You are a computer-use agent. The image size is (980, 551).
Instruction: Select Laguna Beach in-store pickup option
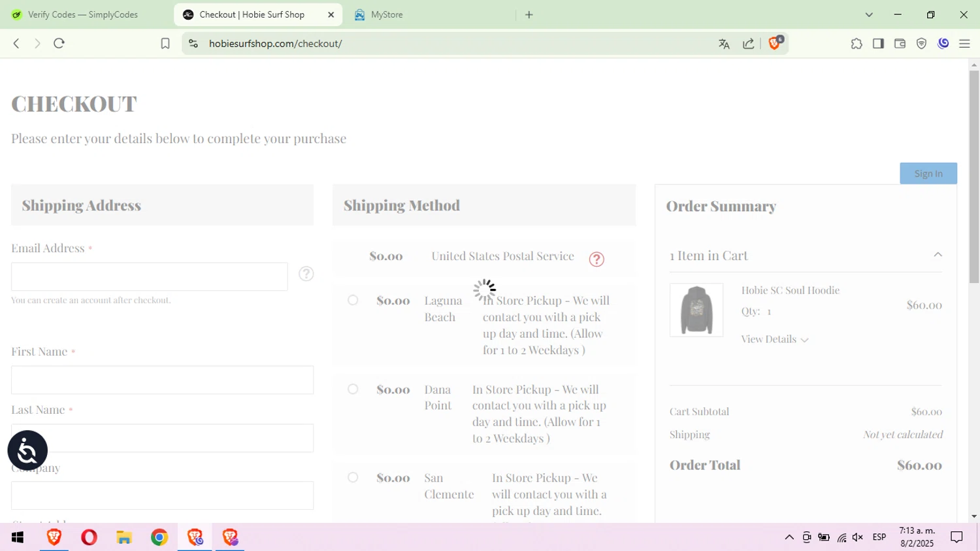pos(353,300)
